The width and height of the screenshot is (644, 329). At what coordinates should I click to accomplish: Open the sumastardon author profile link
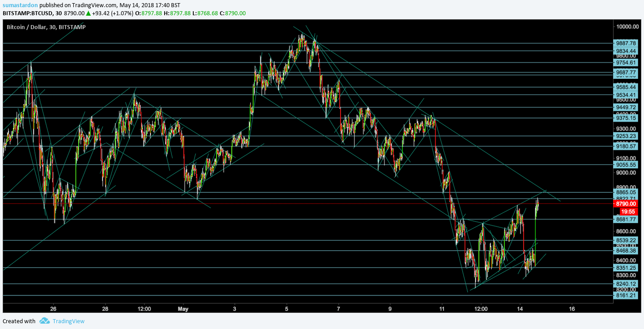[x=20, y=5]
